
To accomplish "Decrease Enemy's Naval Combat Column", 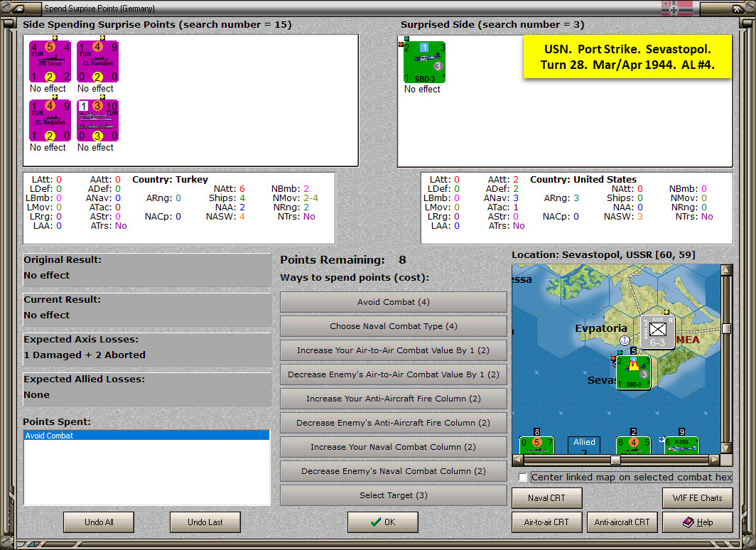I will (x=393, y=471).
